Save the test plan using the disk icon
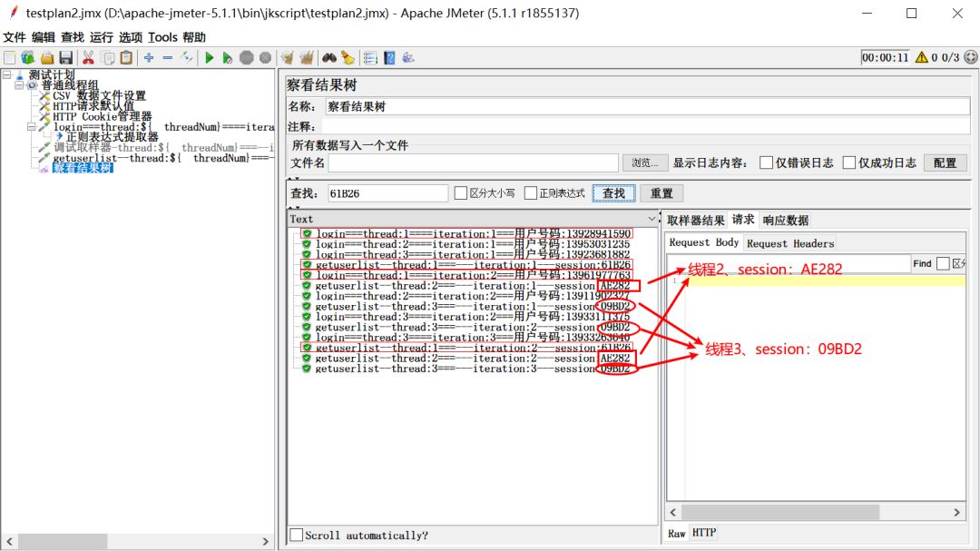The image size is (980, 551). click(x=64, y=57)
